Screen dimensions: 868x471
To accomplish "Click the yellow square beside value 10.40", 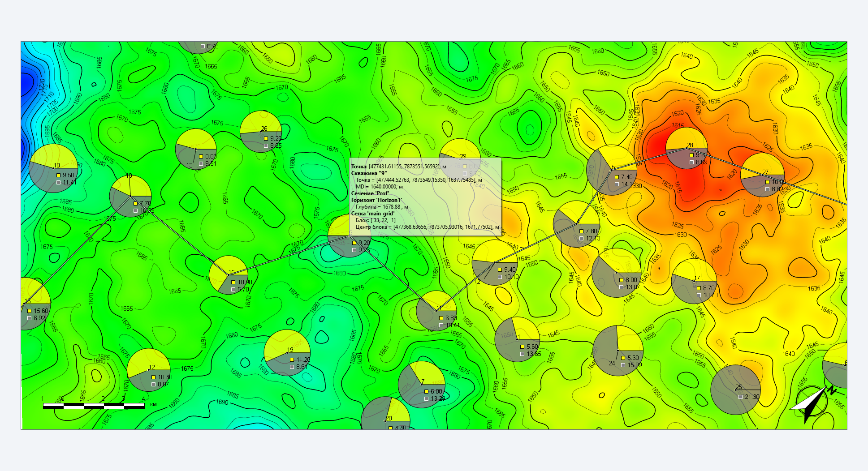I will coord(153,377).
